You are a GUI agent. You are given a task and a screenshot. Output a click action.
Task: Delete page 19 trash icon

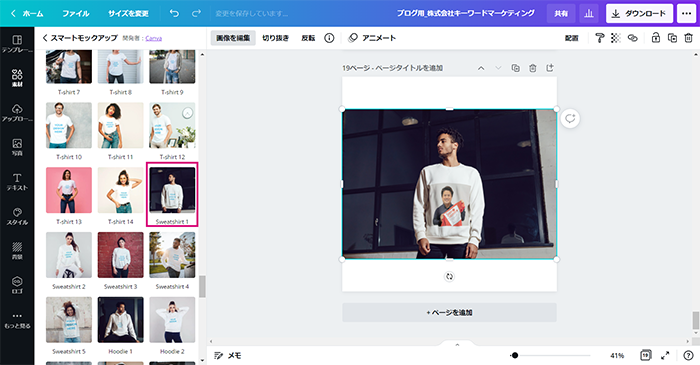(533, 68)
